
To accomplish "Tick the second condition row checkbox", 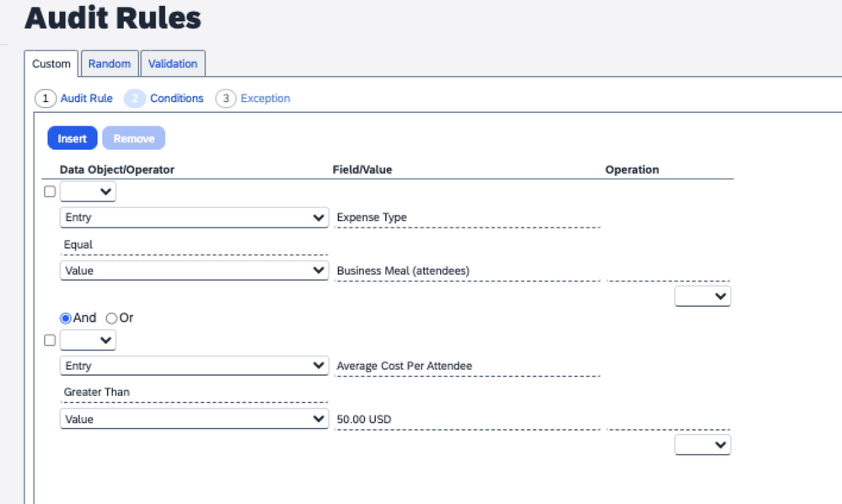I will [50, 340].
